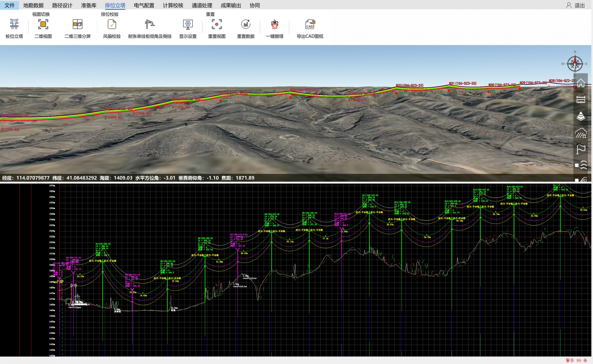Screen dimensions: 593x364
Task: Click 一键删塔 delete towers icon
Action: click(275, 25)
